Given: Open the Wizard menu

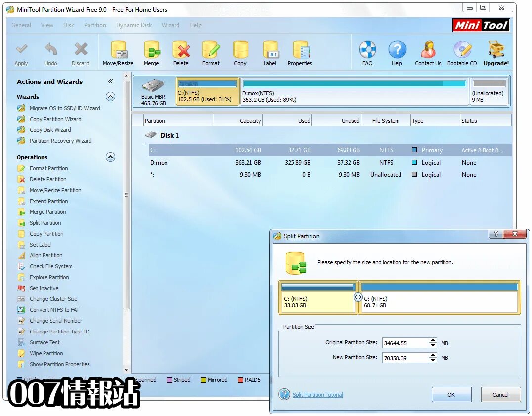Looking at the screenshot, I should (170, 25).
